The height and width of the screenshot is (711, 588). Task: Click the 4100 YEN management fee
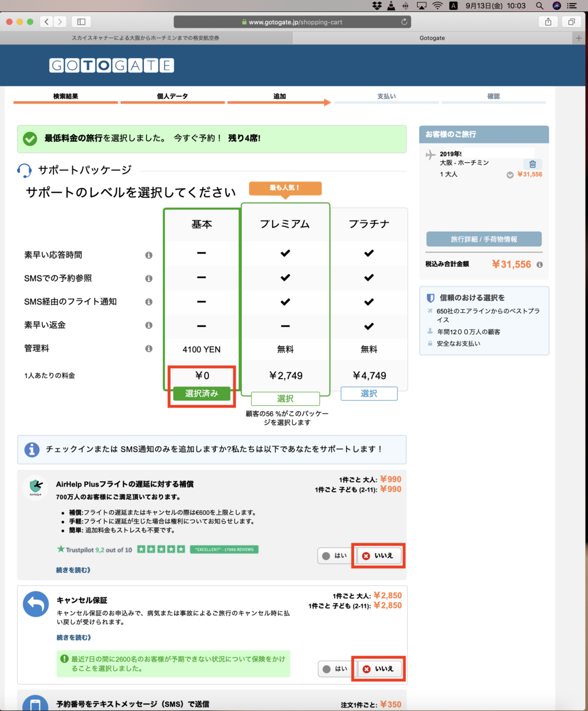(x=202, y=350)
